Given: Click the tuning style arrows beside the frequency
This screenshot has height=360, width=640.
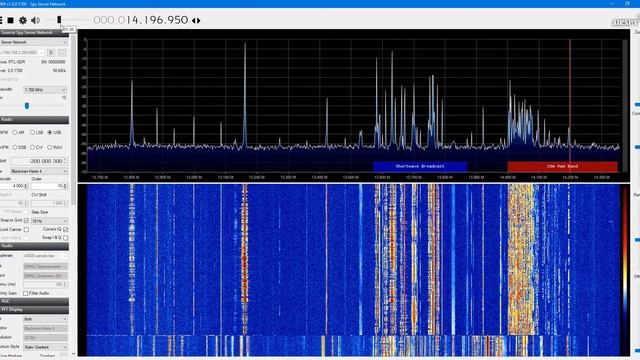Looking at the screenshot, I should click(x=196, y=20).
